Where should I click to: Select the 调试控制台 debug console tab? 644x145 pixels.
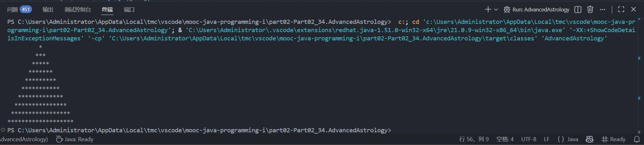point(78,10)
